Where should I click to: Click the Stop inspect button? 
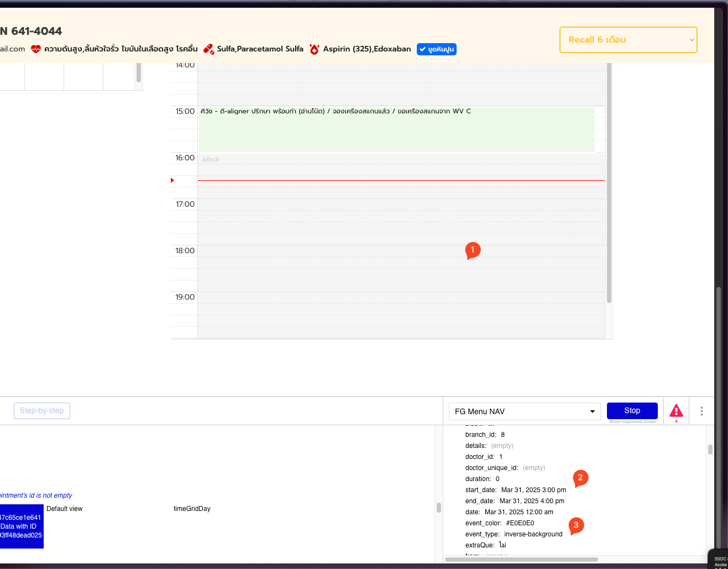pyautogui.click(x=632, y=411)
